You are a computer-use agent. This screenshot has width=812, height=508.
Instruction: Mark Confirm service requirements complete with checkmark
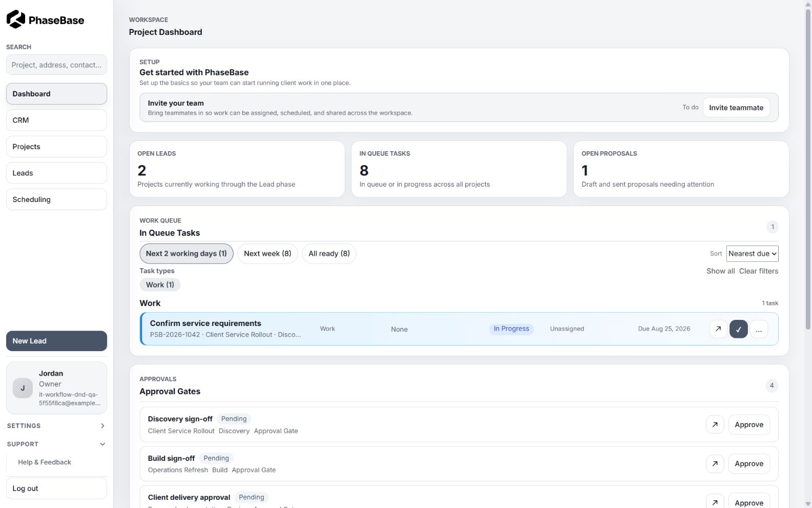click(738, 329)
